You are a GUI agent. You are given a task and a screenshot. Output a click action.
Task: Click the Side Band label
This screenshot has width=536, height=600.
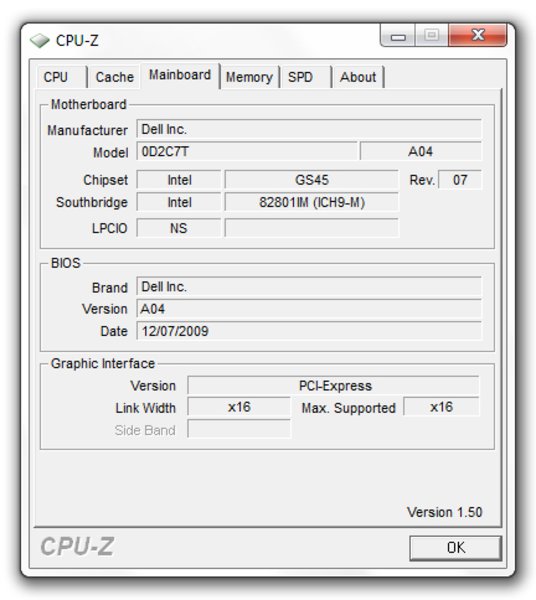pyautogui.click(x=145, y=430)
